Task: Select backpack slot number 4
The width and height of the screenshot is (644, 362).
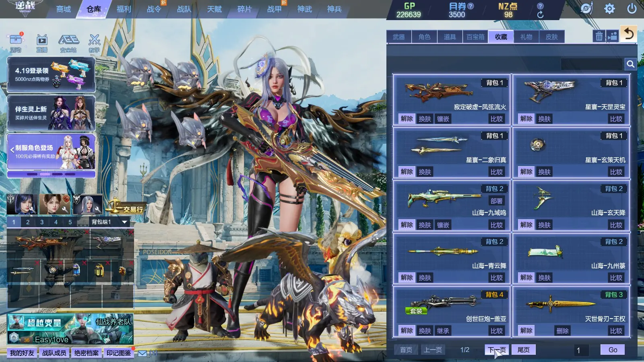Action: (x=56, y=222)
